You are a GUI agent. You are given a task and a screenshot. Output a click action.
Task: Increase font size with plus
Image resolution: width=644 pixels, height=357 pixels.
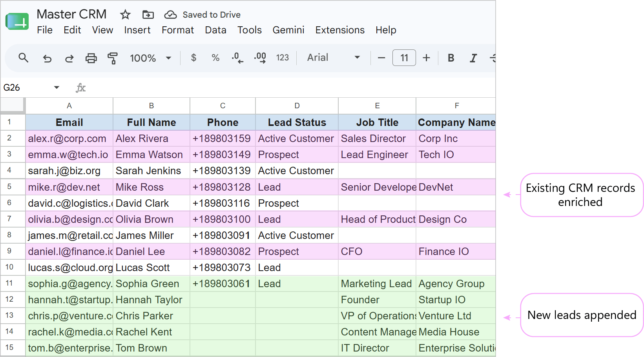(x=426, y=58)
